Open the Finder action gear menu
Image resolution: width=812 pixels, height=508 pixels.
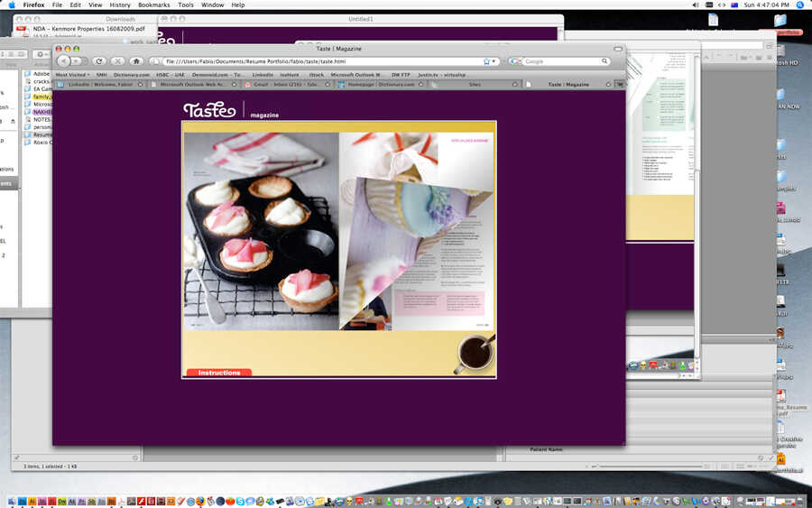tap(41, 54)
